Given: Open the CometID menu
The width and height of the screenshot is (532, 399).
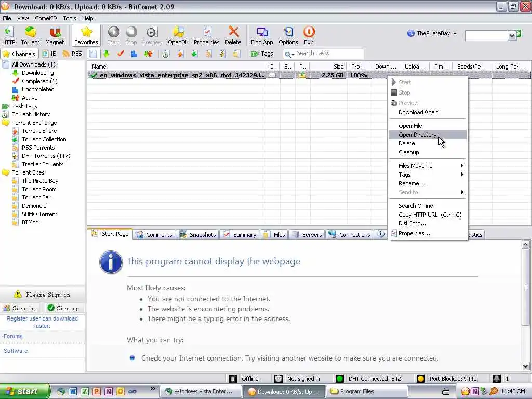Looking at the screenshot, I should [x=46, y=18].
